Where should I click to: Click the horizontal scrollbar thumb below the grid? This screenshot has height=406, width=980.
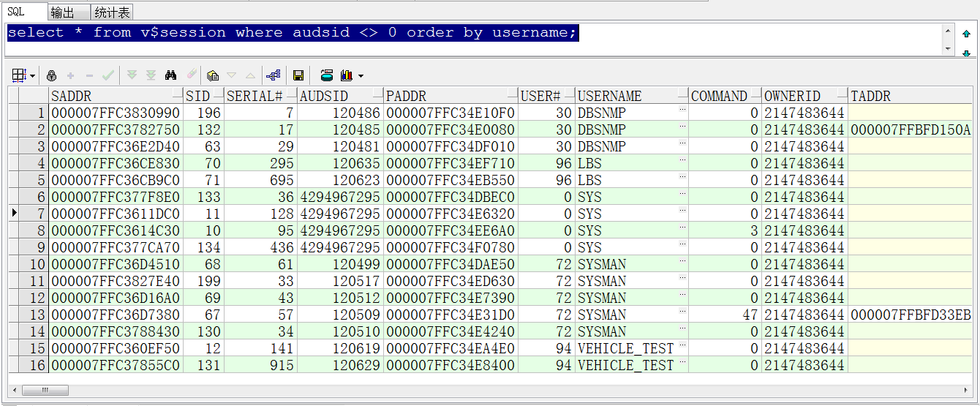45,391
